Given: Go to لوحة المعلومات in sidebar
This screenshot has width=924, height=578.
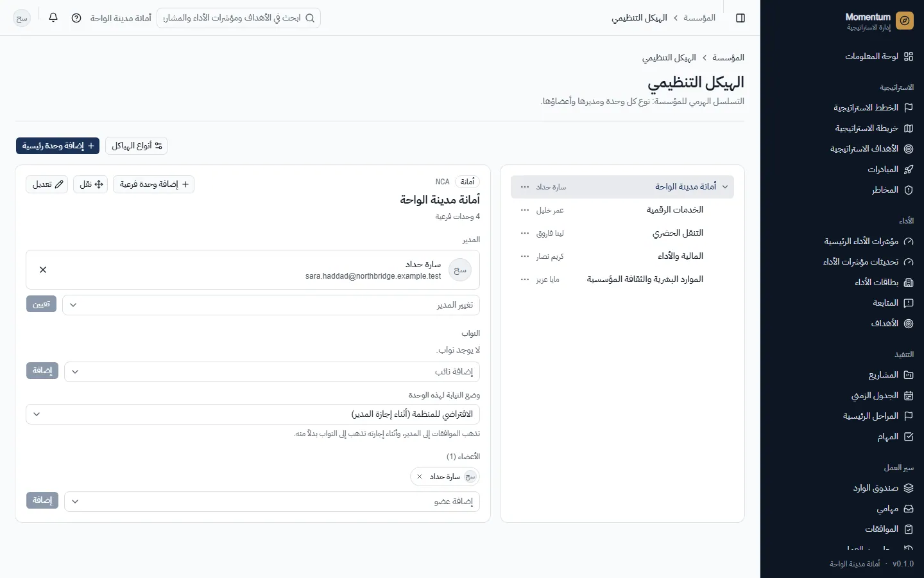Looking at the screenshot, I should (x=879, y=57).
